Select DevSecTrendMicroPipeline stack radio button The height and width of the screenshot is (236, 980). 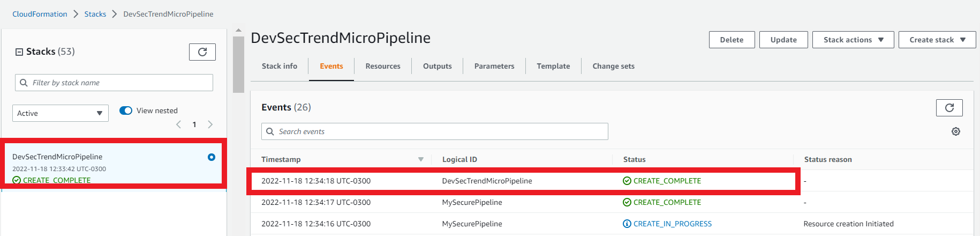point(212,157)
